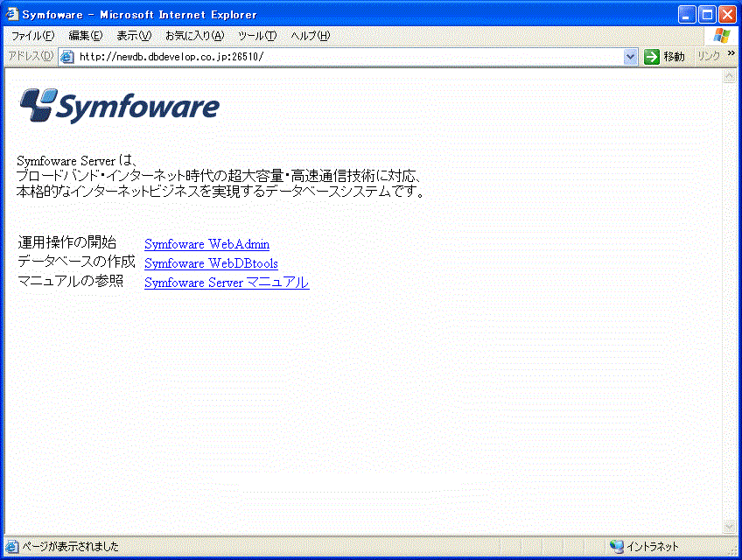Click the イントラネット zone globe icon

click(617, 547)
